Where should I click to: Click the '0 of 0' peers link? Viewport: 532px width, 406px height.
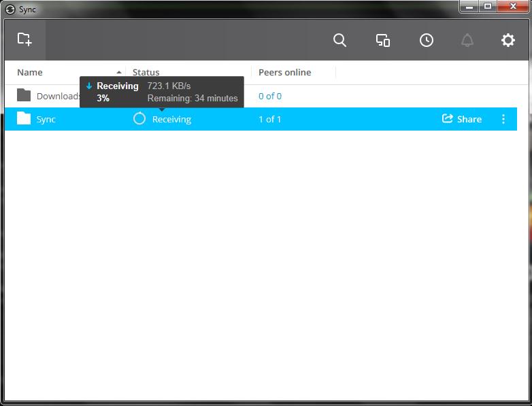tap(270, 96)
